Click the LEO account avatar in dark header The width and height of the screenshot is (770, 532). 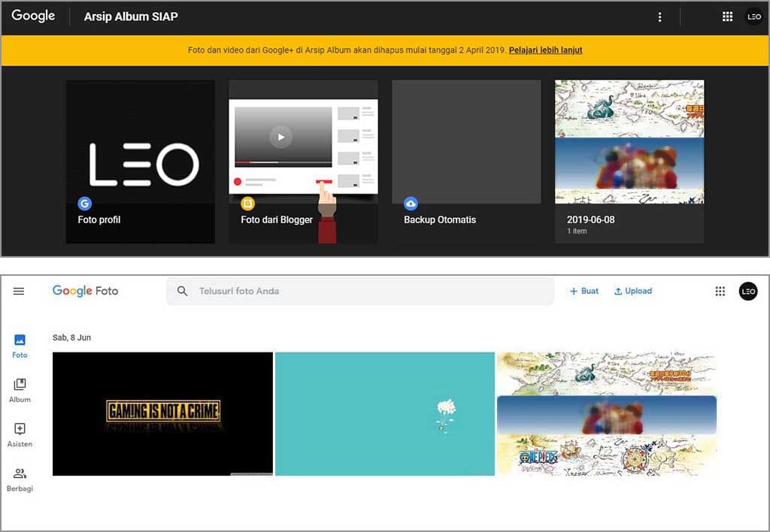tap(753, 17)
